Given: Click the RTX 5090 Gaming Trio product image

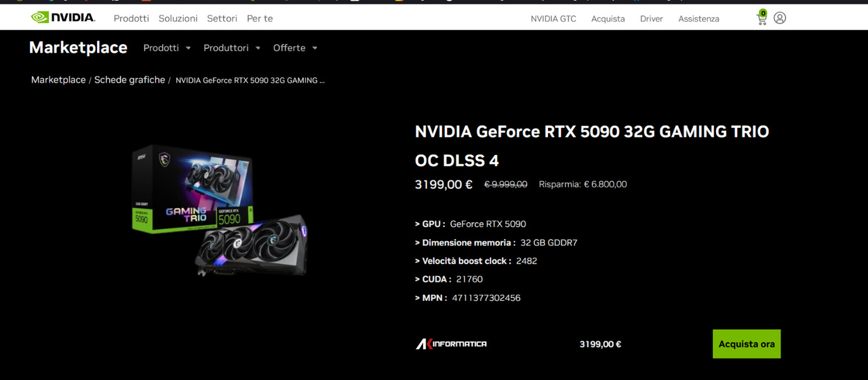Looking at the screenshot, I should point(219,210).
